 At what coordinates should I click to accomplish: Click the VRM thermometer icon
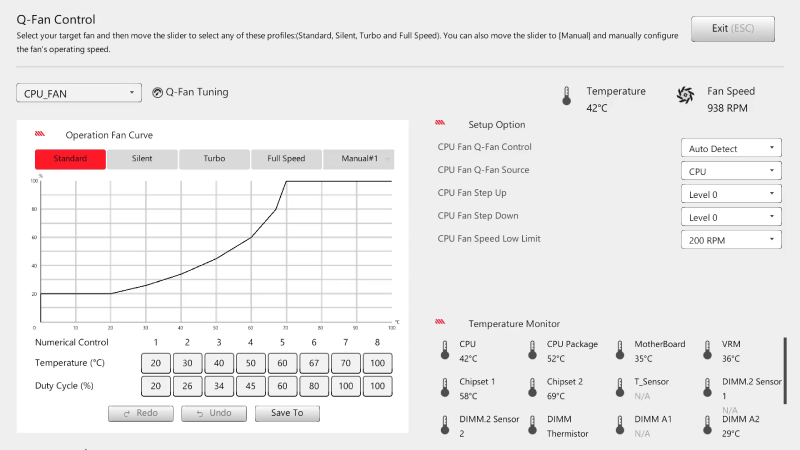[x=708, y=350]
